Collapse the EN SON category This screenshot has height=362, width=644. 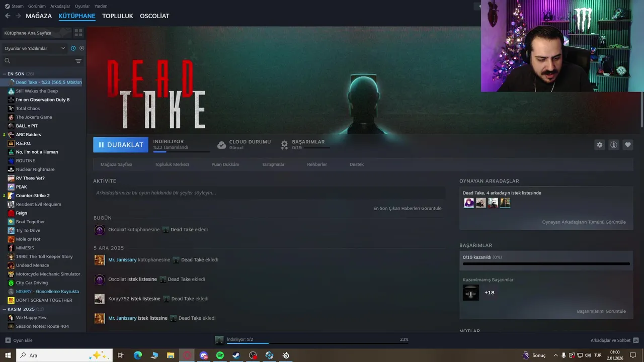pyautogui.click(x=5, y=74)
